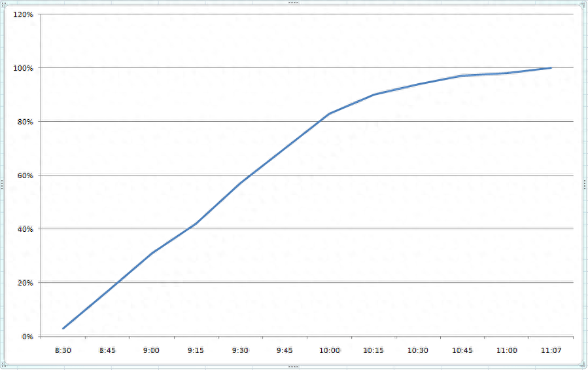Click the top-center chart resize handle
This screenshot has height=370, width=588.
(292, 3)
